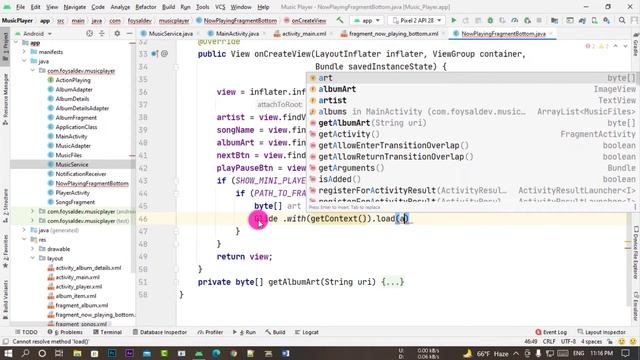The width and height of the screenshot is (640, 360).
Task: Expand the drawable folder
Action: point(33,249)
